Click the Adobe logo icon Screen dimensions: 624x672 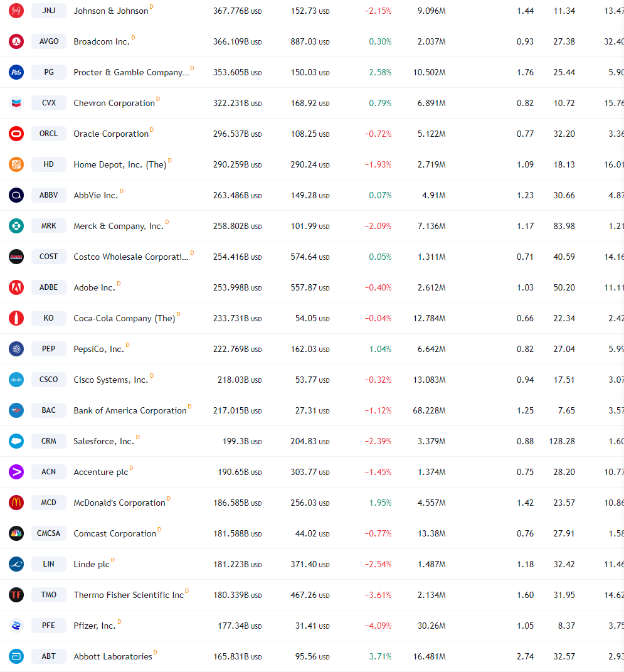[x=16, y=287]
